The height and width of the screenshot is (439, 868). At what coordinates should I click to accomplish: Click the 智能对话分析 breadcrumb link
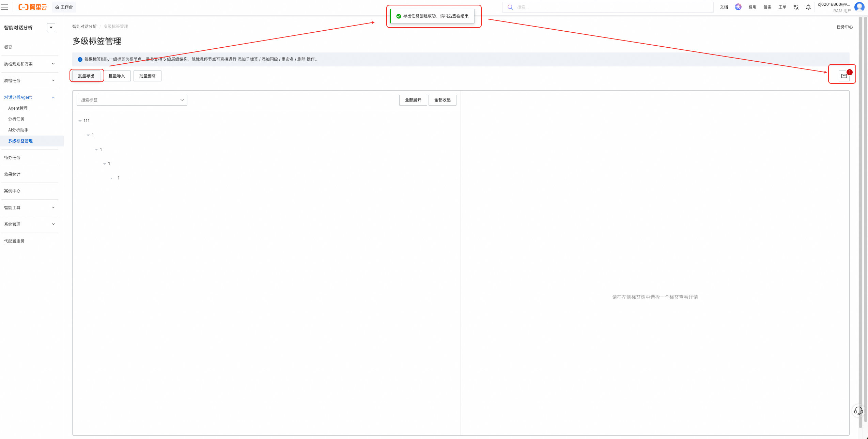[x=84, y=27]
